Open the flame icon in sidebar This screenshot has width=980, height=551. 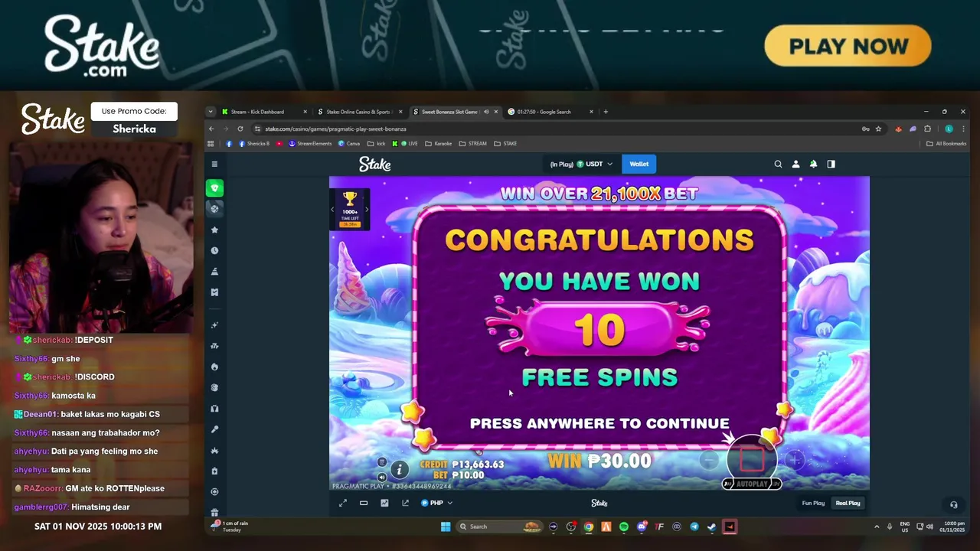pos(215,367)
